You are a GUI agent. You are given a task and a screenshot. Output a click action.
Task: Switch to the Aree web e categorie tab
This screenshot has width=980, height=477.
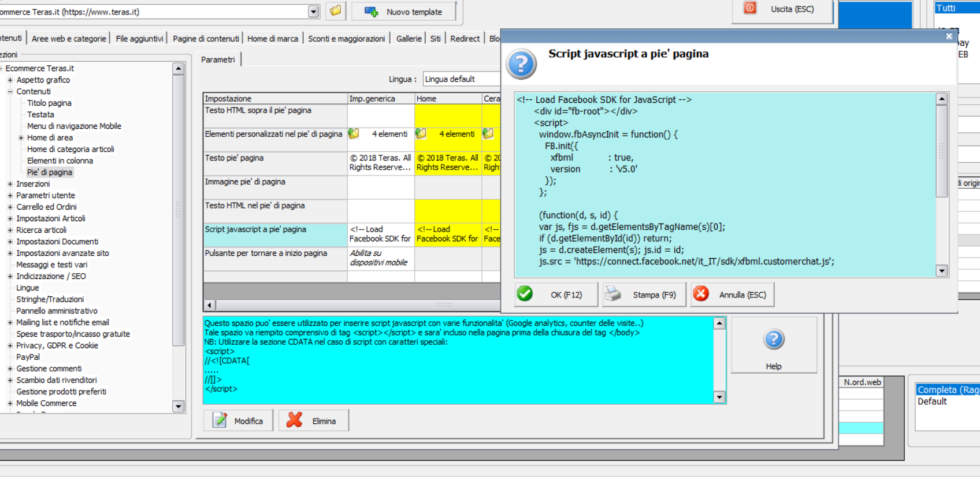pos(69,39)
